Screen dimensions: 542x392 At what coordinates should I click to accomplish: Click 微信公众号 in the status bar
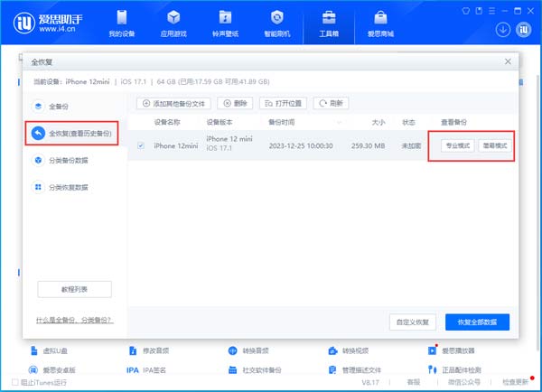coord(464,382)
